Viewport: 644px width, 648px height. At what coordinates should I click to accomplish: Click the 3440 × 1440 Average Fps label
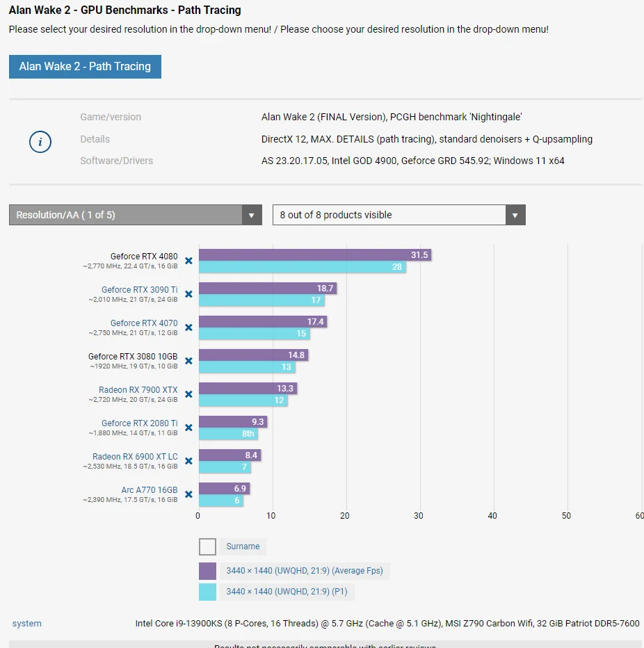[x=305, y=571]
